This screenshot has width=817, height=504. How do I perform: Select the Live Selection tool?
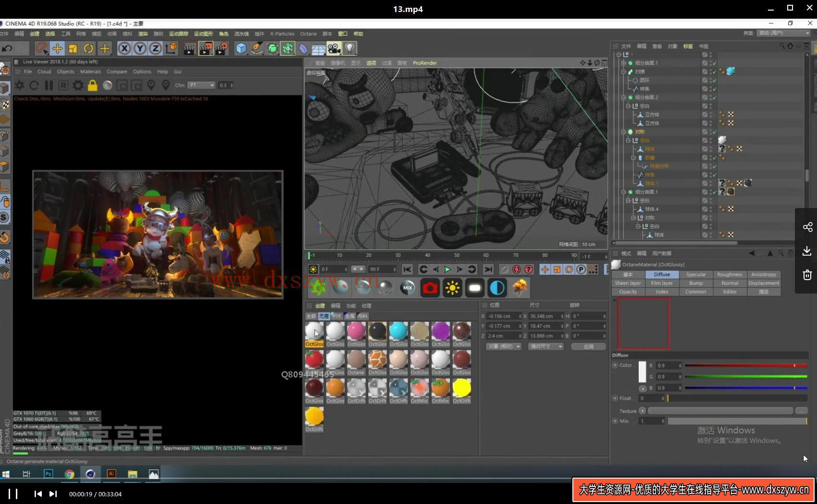click(x=42, y=48)
